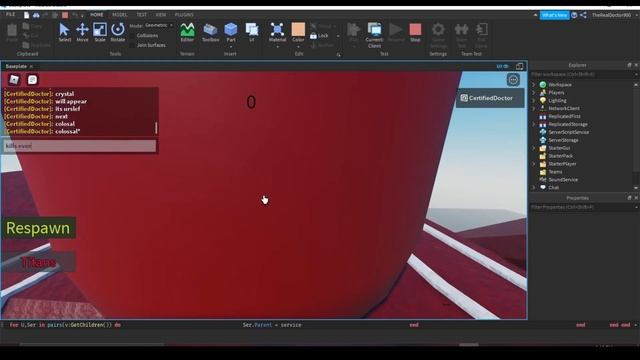Image resolution: width=640 pixels, height=360 pixels.
Task: Open the Toolbox
Action: (211, 33)
